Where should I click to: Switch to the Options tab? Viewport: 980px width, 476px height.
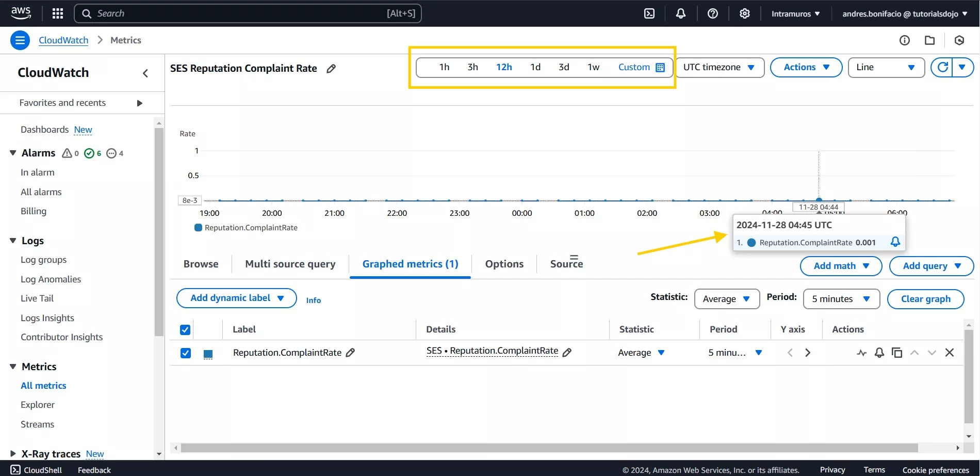[504, 264]
